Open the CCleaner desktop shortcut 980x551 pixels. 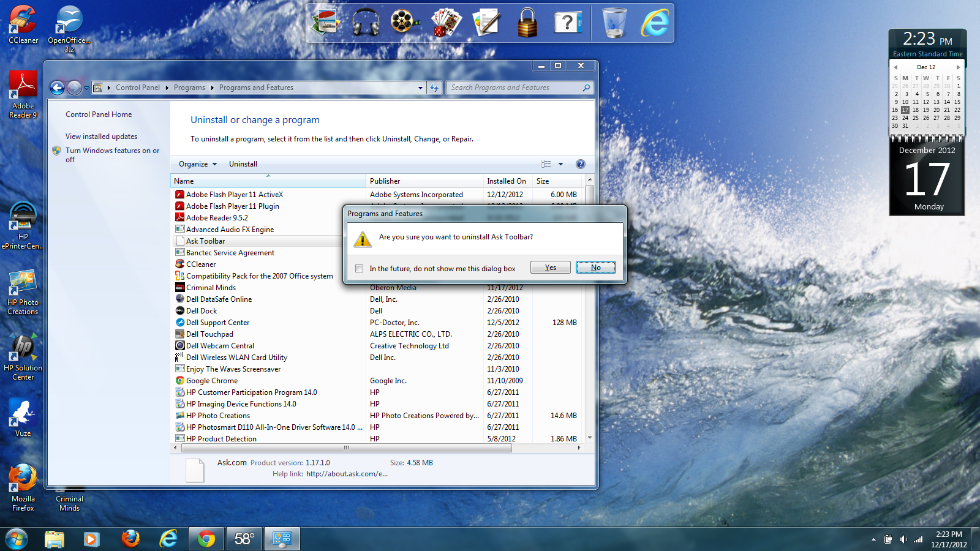pos(23,24)
